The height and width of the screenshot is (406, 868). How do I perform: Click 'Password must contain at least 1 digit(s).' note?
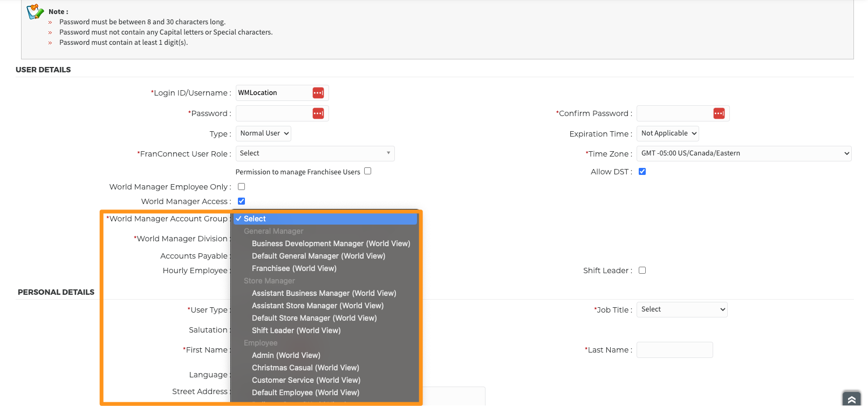[124, 43]
